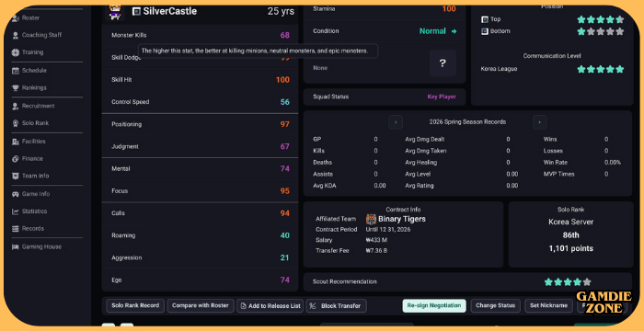Click the Transfer Fee ₩7.36 B value
Screen dimensions: 644x331
pyautogui.click(x=376, y=251)
